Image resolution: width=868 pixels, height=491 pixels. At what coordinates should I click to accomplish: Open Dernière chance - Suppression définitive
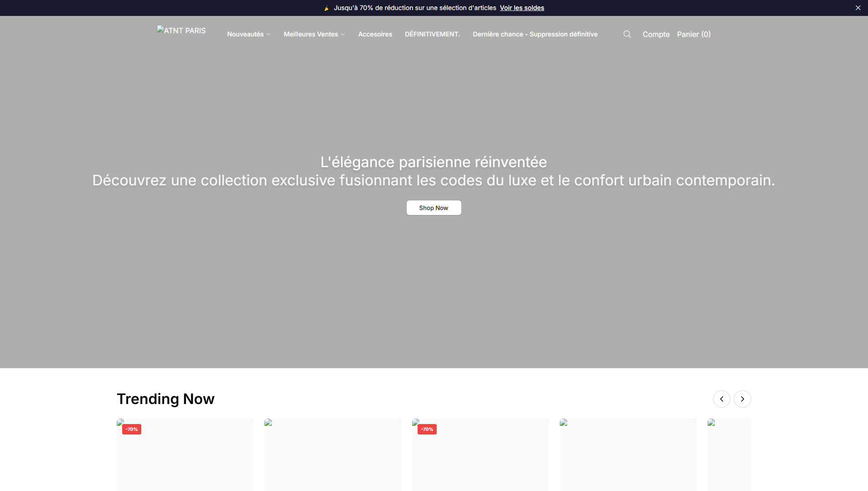535,34
